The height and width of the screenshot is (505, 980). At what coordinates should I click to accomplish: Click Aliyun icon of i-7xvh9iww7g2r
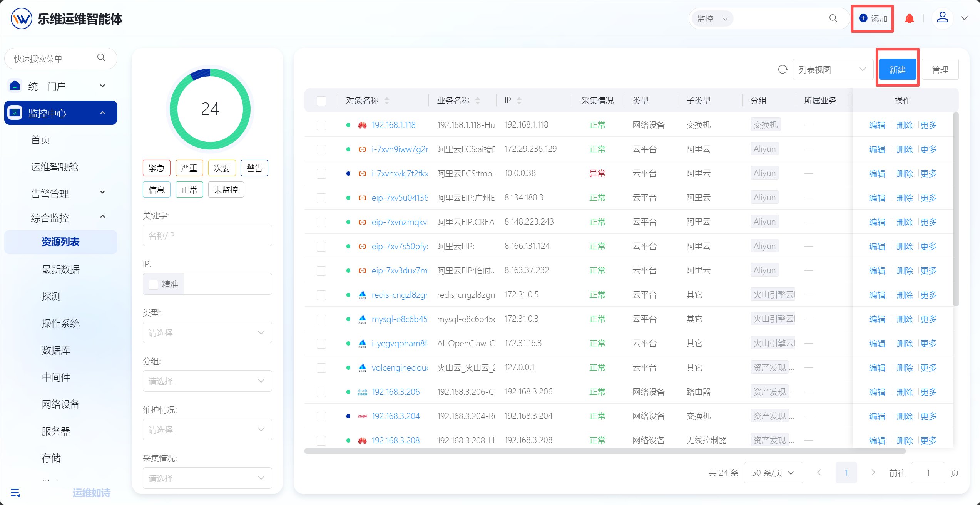[362, 149]
